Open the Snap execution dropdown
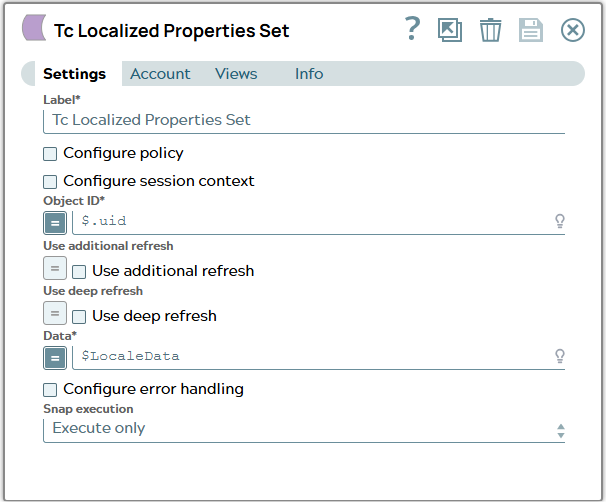Image resolution: width=606 pixels, height=502 pixels. (304, 430)
